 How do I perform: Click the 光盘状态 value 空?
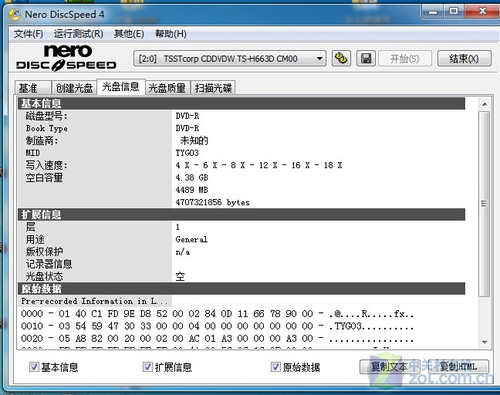[180, 277]
